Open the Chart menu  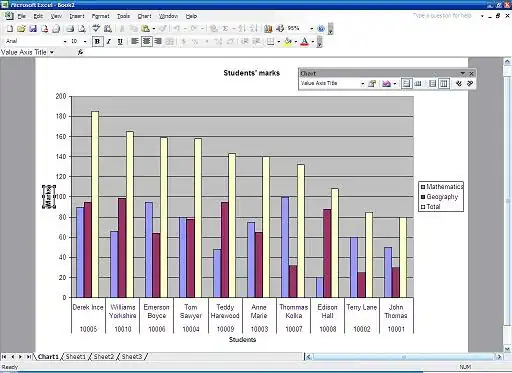pos(144,16)
